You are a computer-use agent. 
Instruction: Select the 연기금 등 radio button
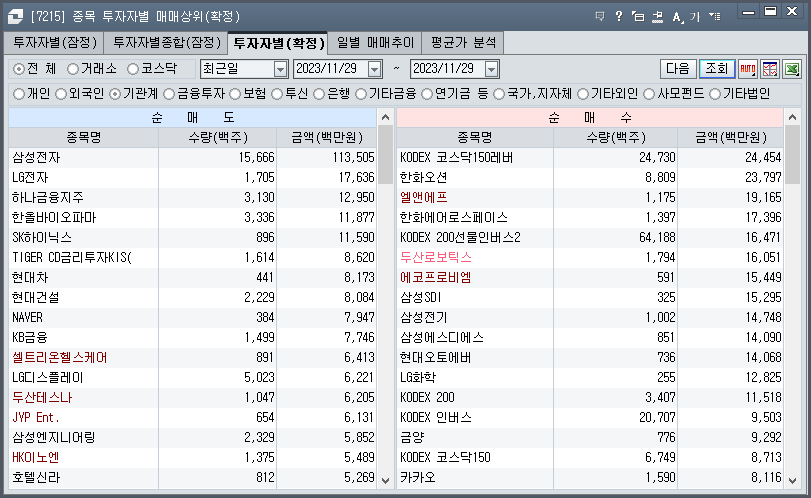pyautogui.click(x=427, y=94)
